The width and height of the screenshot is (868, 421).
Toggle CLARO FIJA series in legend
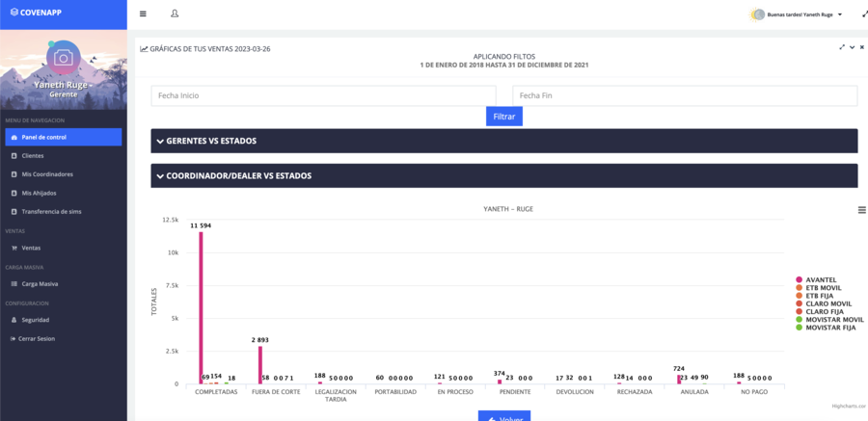point(822,312)
